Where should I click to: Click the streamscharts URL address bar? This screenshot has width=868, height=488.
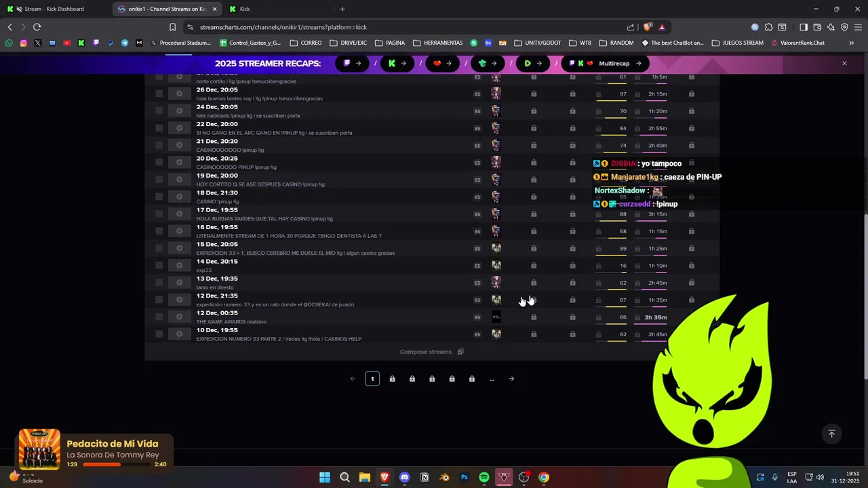point(283,27)
